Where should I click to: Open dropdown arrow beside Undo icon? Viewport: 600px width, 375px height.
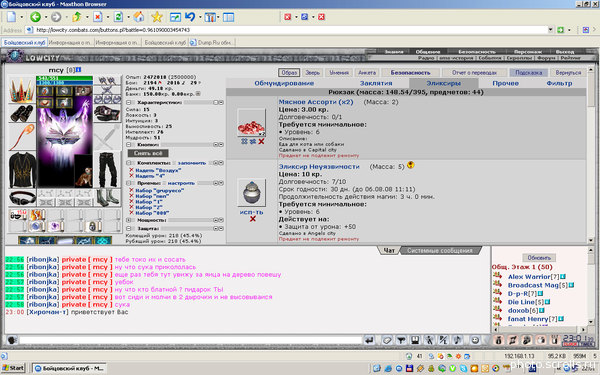pos(200,17)
